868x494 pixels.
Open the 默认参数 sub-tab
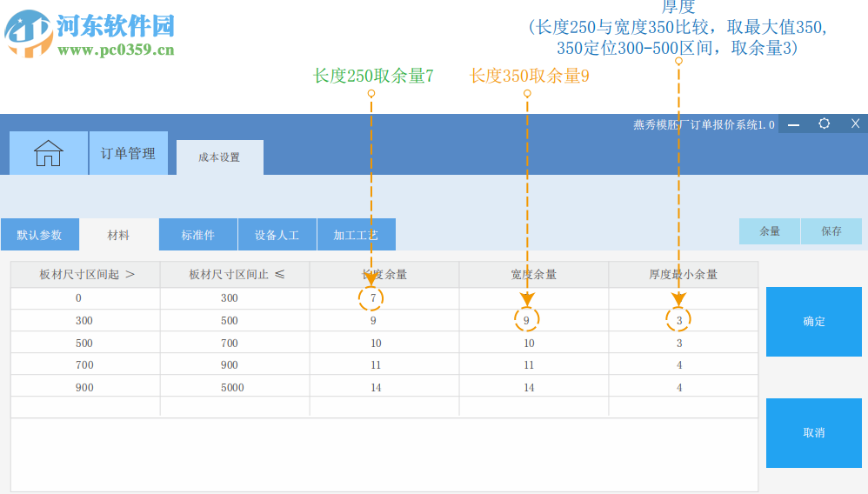coord(40,234)
